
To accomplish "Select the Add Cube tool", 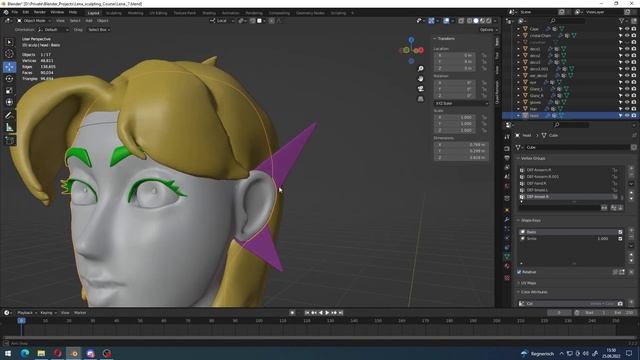I will pos(9,140).
